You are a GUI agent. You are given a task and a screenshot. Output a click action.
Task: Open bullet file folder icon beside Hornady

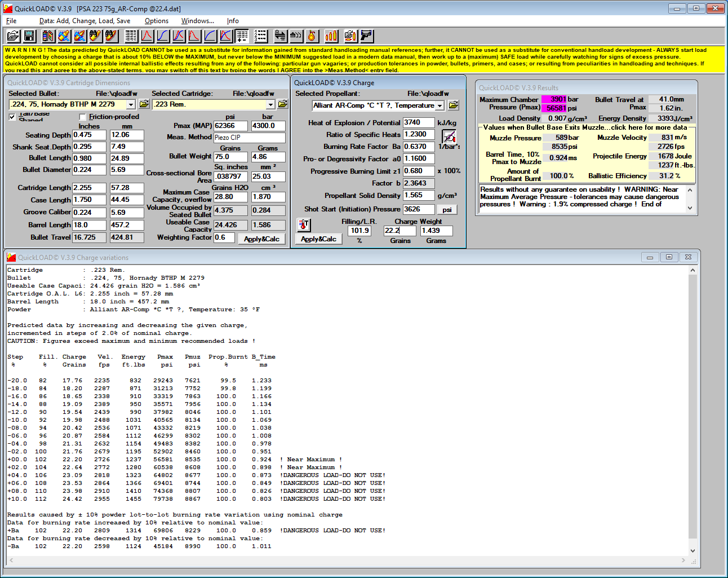tap(144, 104)
